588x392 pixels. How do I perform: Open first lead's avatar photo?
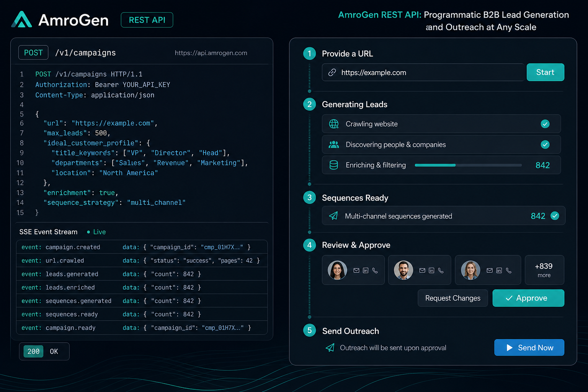pos(337,270)
